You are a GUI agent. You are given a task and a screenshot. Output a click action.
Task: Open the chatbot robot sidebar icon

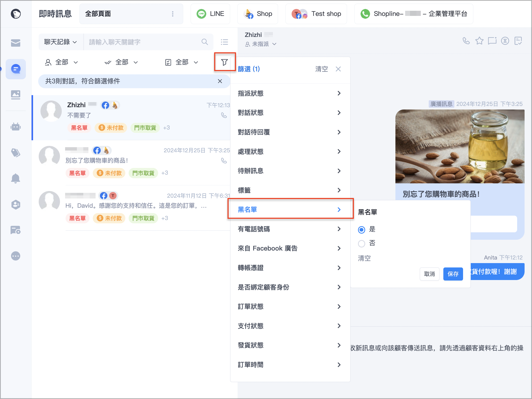tap(16, 127)
